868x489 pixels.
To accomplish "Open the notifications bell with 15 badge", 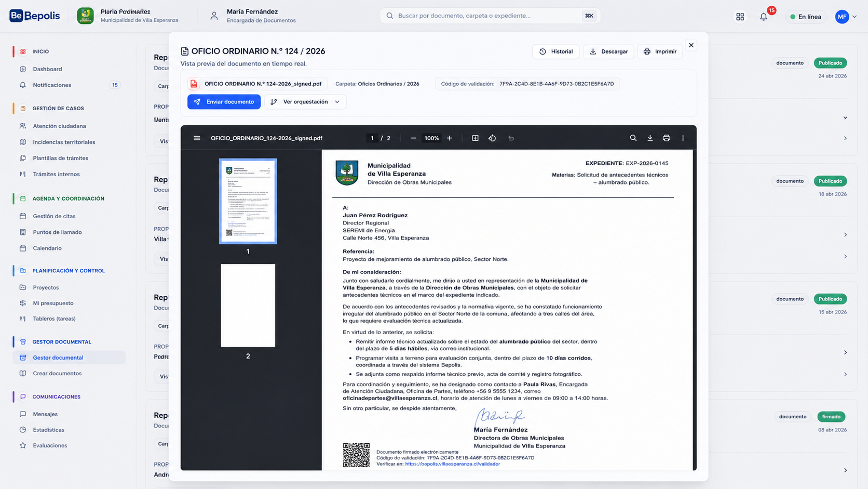I will coord(764,17).
